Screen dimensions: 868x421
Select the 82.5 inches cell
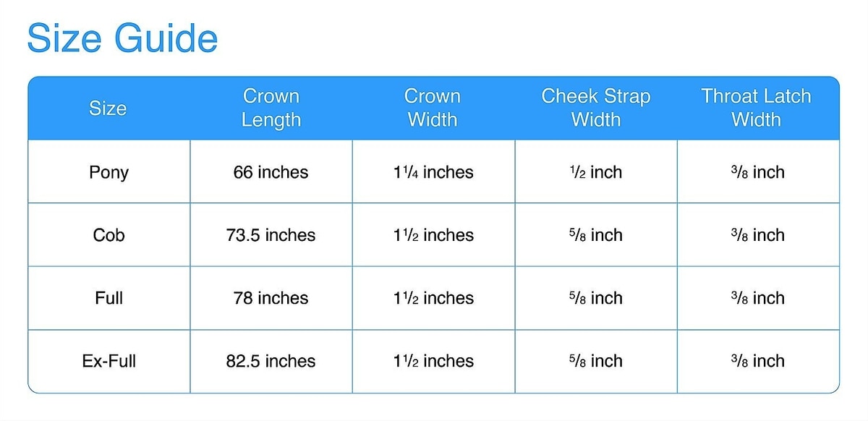pos(271,361)
